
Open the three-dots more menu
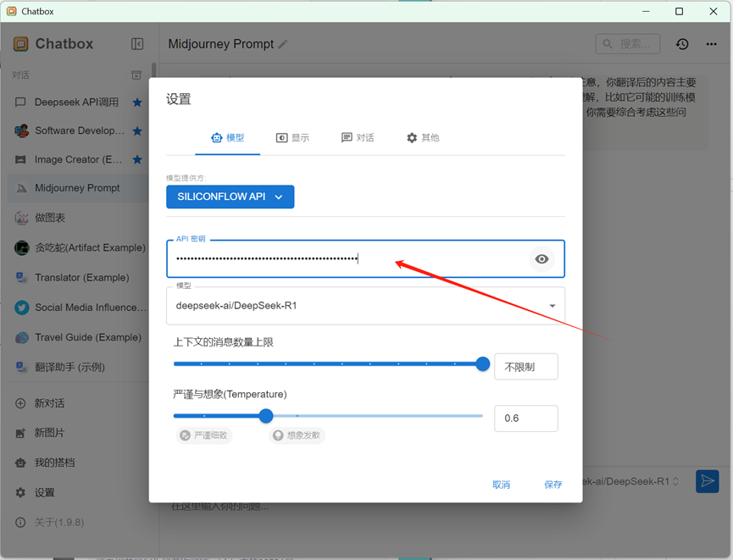pos(712,44)
